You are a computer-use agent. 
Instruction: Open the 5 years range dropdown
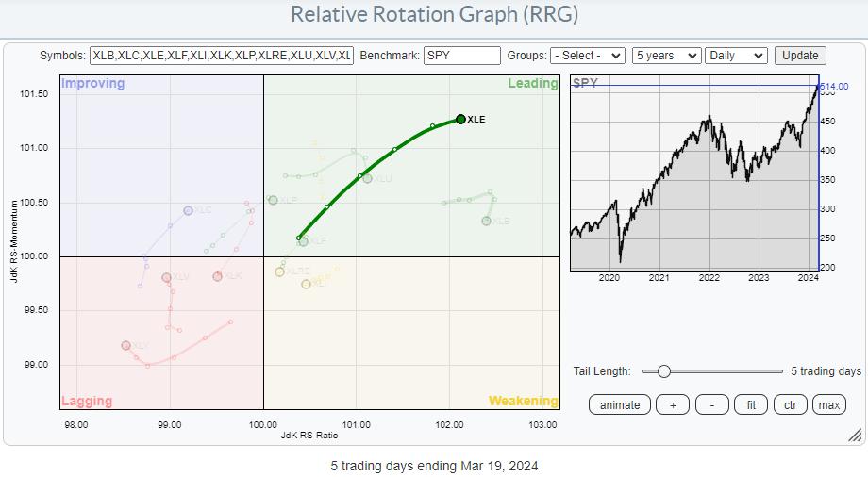click(x=666, y=56)
